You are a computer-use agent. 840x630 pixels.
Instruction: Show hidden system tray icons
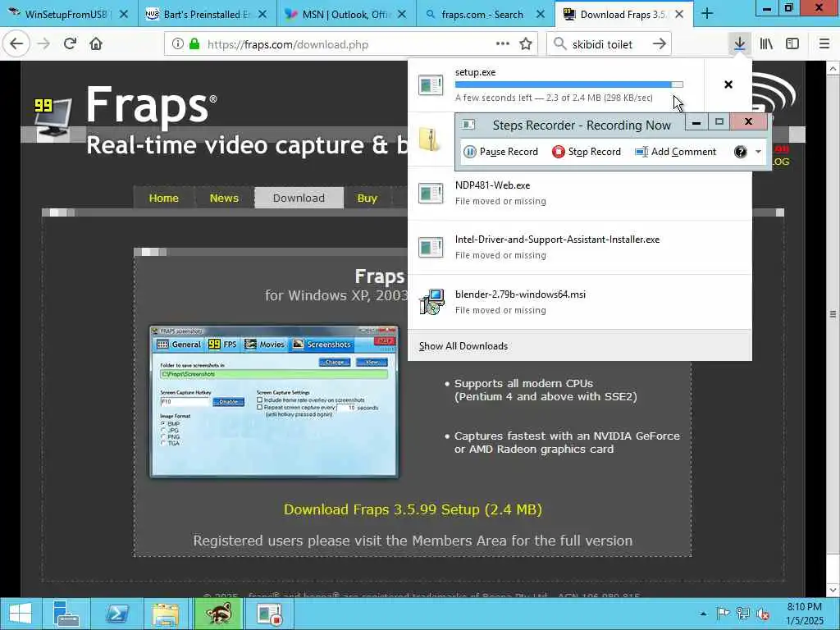coord(703,614)
